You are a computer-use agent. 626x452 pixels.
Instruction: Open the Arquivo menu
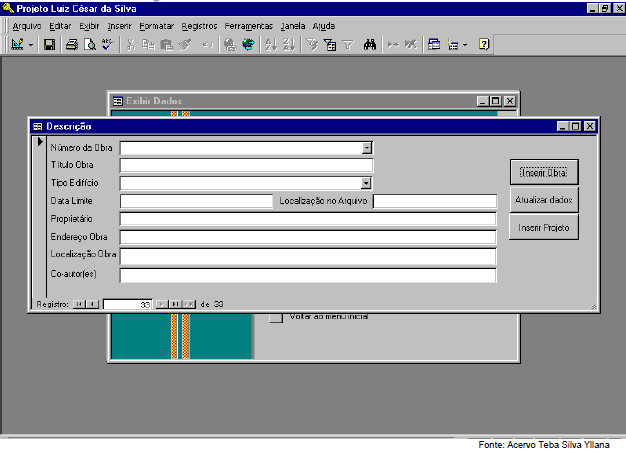coord(27,26)
